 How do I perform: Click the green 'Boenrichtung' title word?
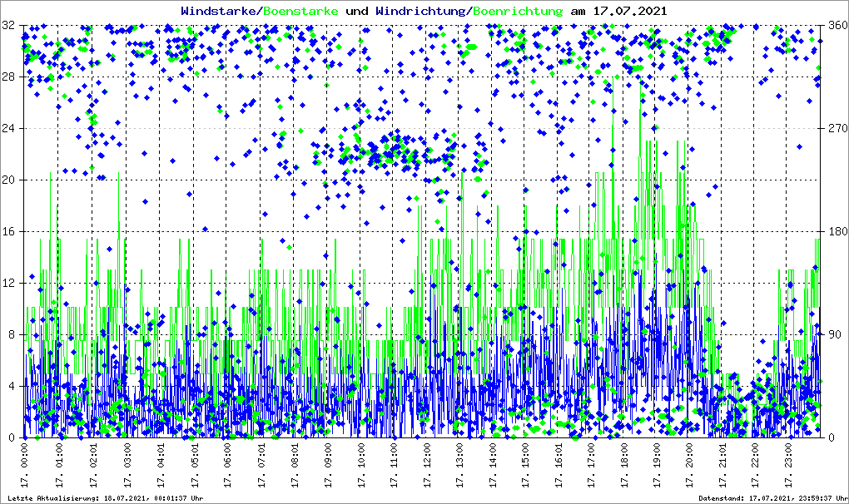click(518, 11)
